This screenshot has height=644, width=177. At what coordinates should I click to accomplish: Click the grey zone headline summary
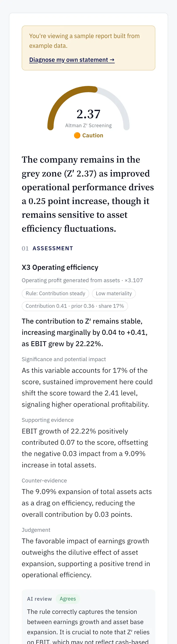pos(88,194)
